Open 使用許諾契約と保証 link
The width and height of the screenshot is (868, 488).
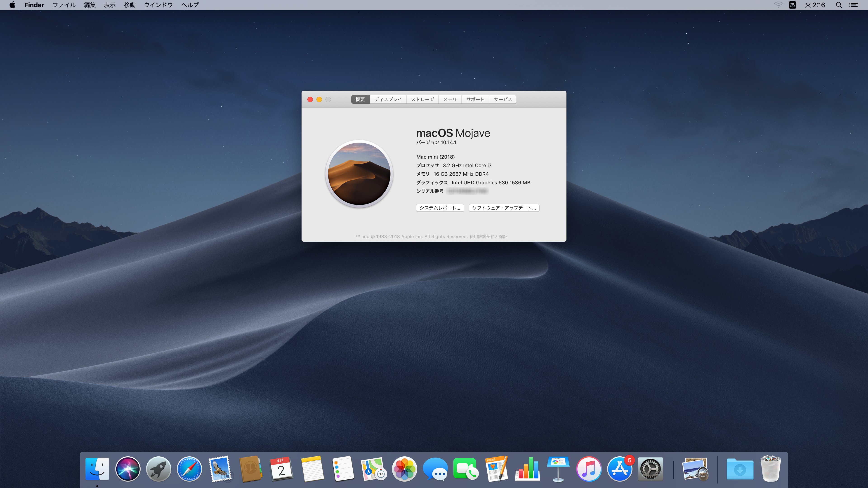(488, 236)
